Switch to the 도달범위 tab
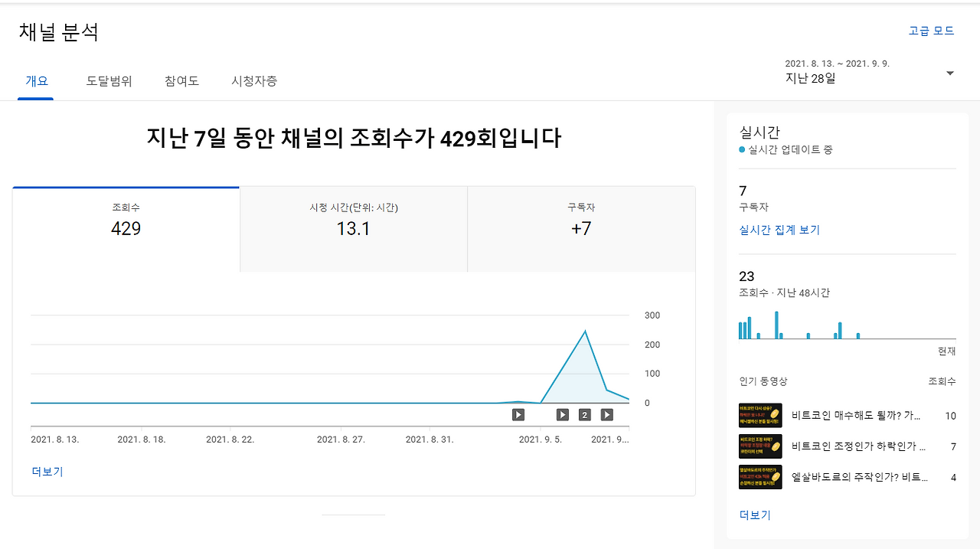980x549 pixels. coord(109,81)
